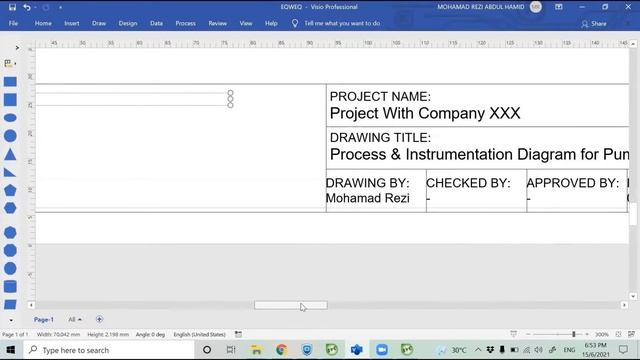The height and width of the screenshot is (360, 640).
Task: Select the Can cylinder shape
Action: tap(10, 287)
